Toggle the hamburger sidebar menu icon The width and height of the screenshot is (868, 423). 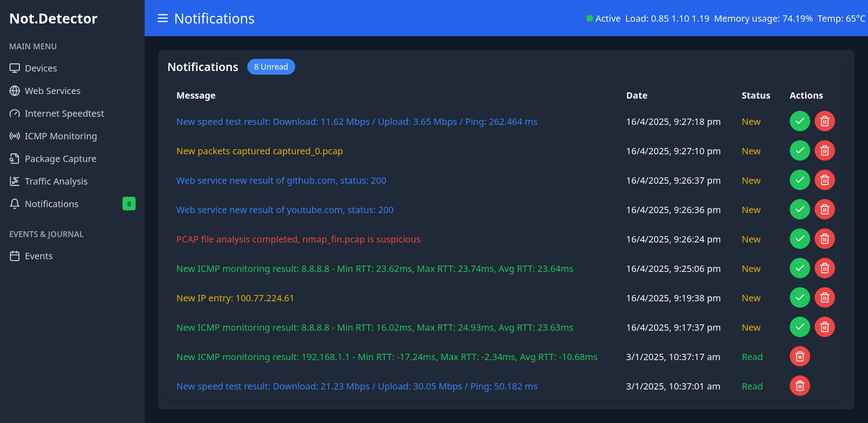[x=162, y=18]
